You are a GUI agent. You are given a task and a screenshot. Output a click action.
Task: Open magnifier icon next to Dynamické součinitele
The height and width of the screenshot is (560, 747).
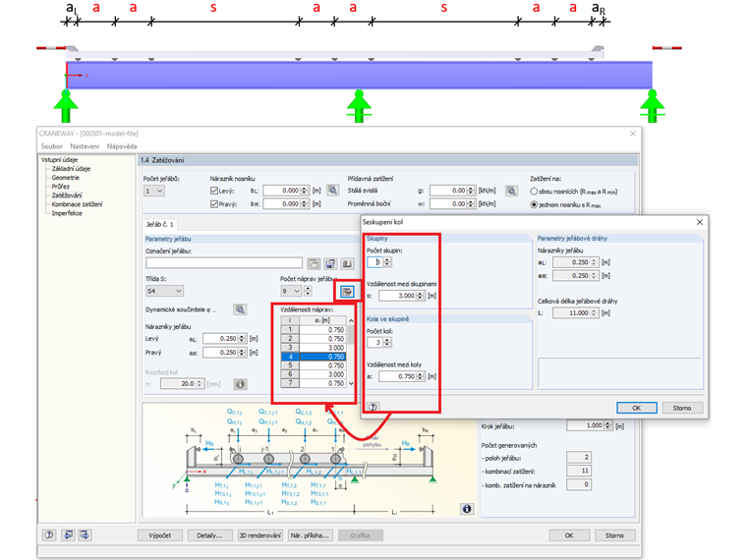pyautogui.click(x=240, y=309)
